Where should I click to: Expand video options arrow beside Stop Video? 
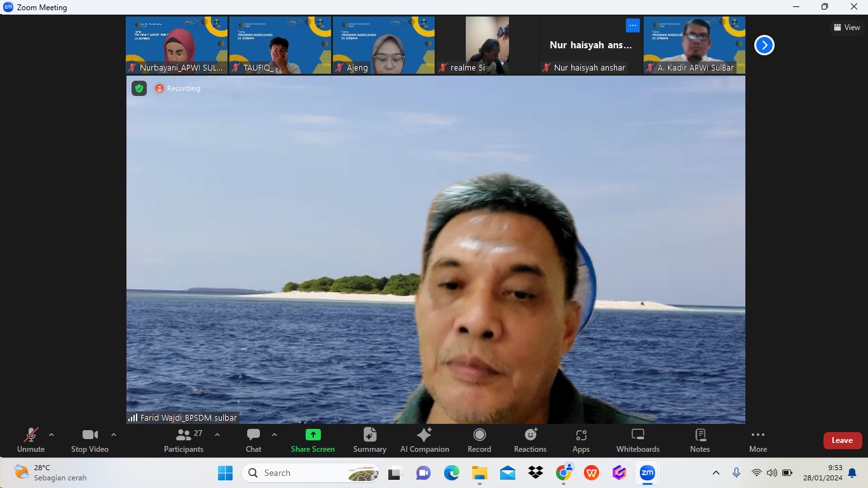(114, 435)
